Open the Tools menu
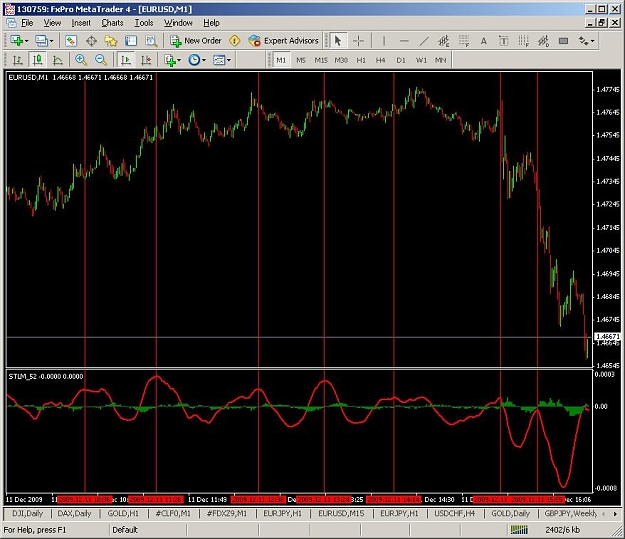This screenshot has height=539, width=625. click(143, 23)
